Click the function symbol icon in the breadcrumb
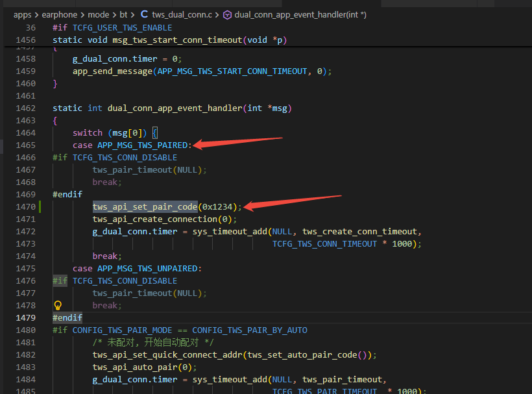Image resolution: width=532 pixels, height=394 pixels. click(x=227, y=15)
